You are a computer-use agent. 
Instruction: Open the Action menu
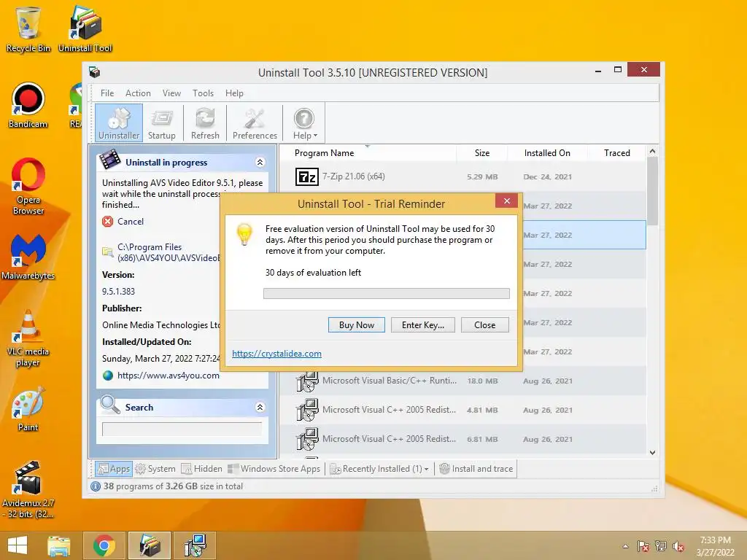coord(138,93)
